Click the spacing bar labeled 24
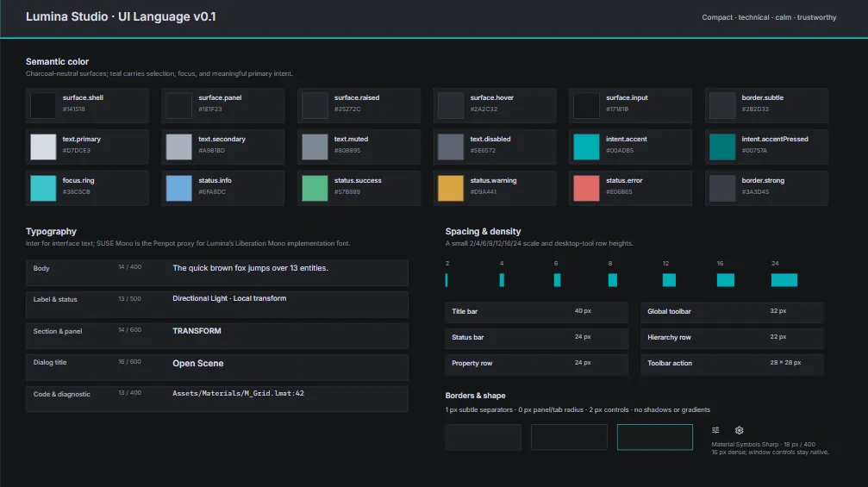The width and height of the screenshot is (868, 487). [x=784, y=280]
